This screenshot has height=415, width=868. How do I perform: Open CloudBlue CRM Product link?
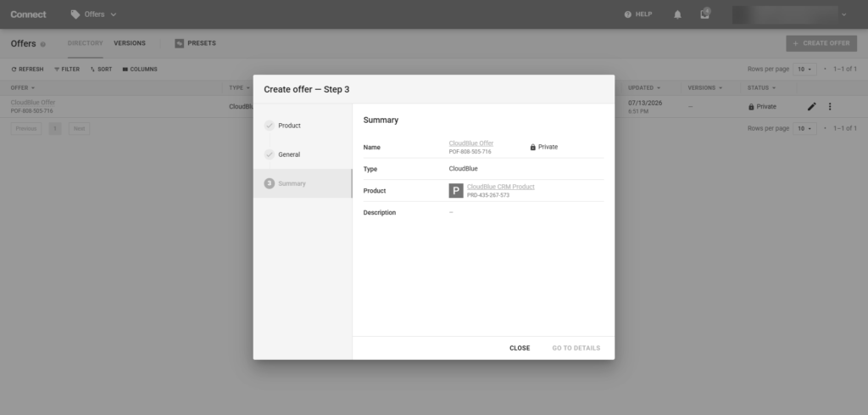500,187
